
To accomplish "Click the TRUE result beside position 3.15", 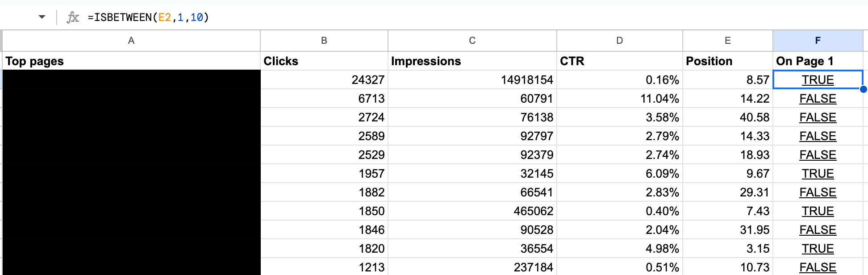I will coord(817,248).
